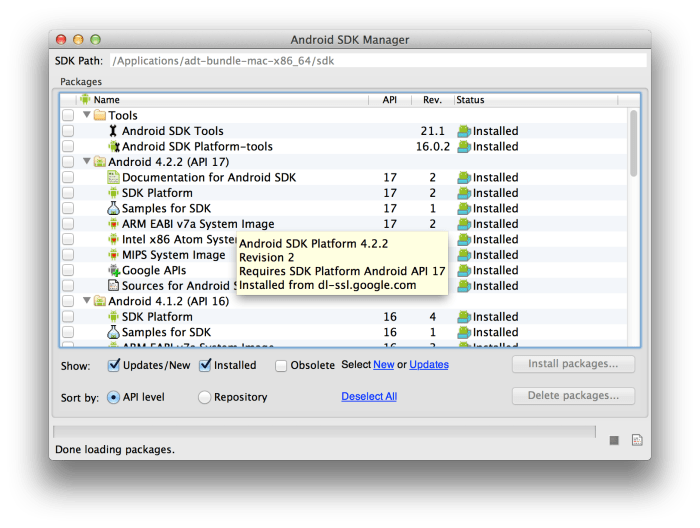Check the Android SDK Platform-tools checkbox

(68, 146)
